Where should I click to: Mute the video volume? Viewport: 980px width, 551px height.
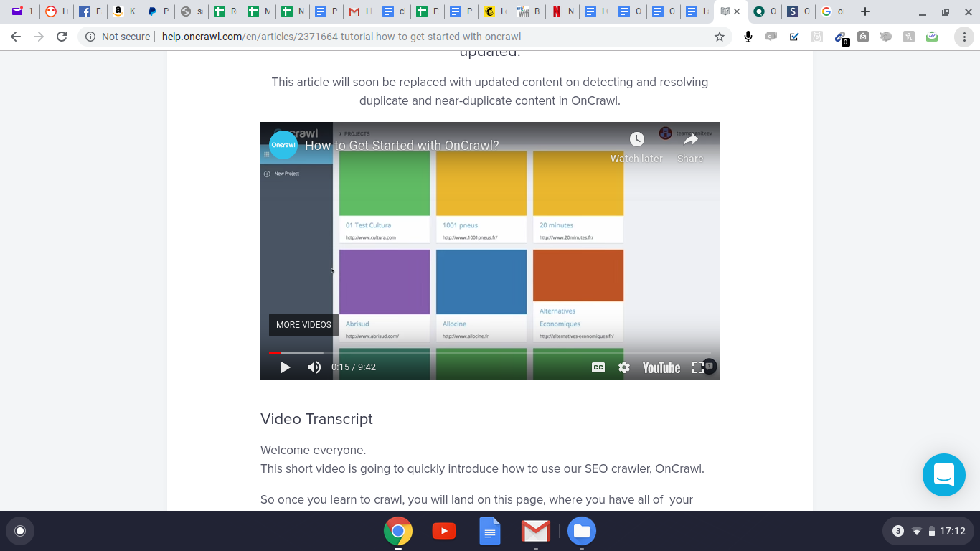pyautogui.click(x=314, y=367)
